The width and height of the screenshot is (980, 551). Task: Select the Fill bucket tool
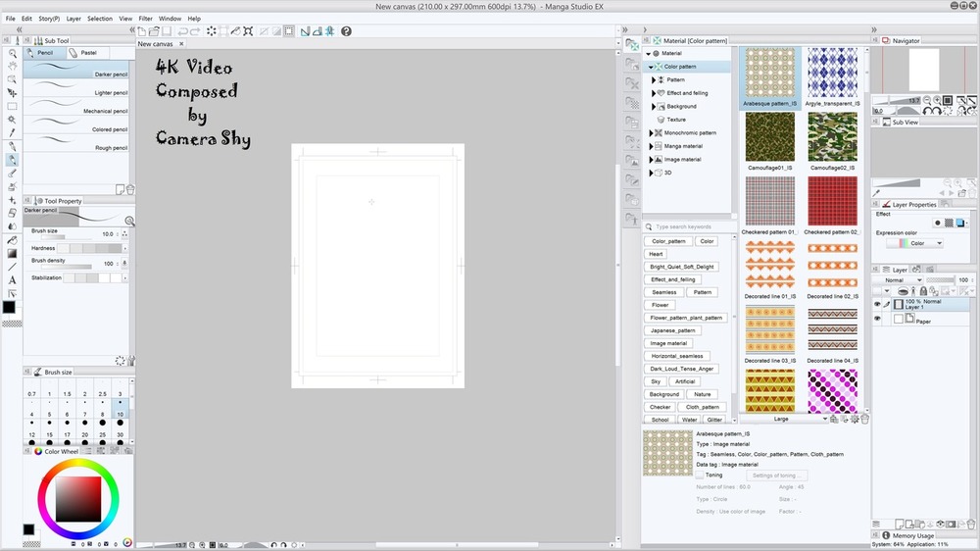pyautogui.click(x=12, y=240)
